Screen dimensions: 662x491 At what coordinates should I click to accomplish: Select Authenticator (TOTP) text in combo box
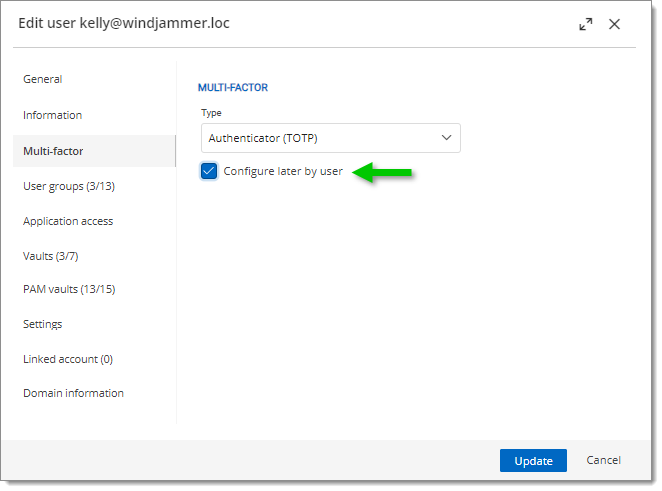[263, 138]
